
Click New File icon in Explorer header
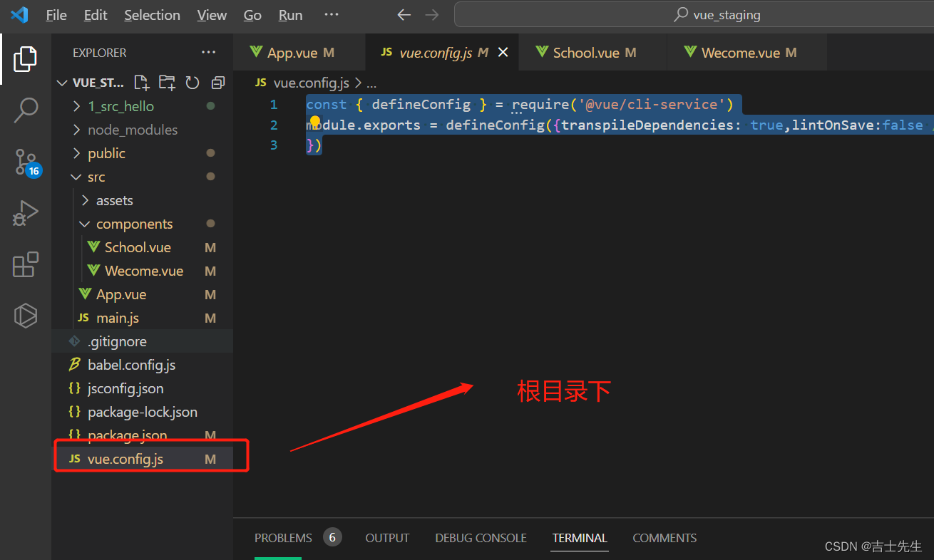142,83
